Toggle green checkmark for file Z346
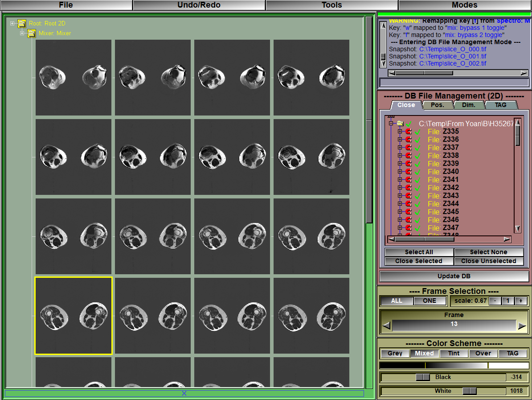532x400 pixels. pyautogui.click(x=417, y=220)
